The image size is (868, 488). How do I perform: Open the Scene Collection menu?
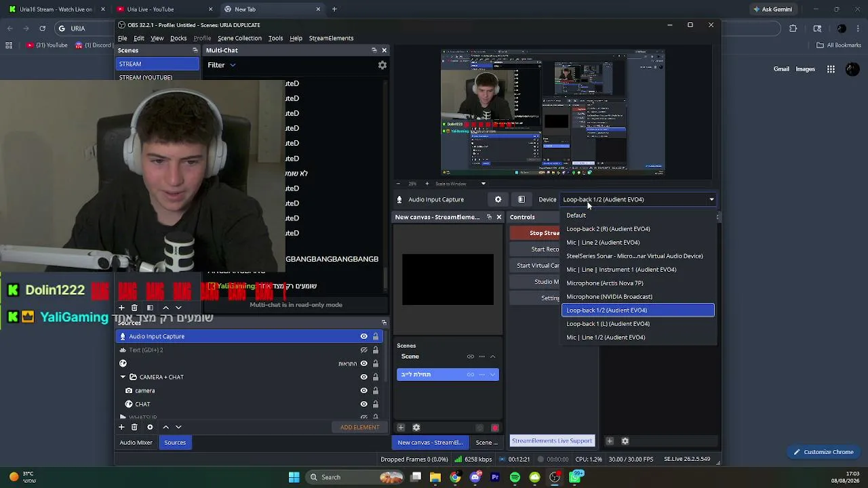239,38
